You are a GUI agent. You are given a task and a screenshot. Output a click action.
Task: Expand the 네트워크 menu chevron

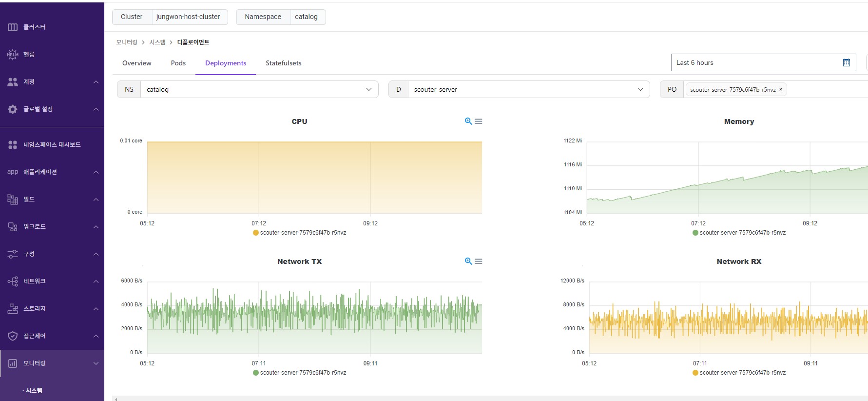(96, 281)
